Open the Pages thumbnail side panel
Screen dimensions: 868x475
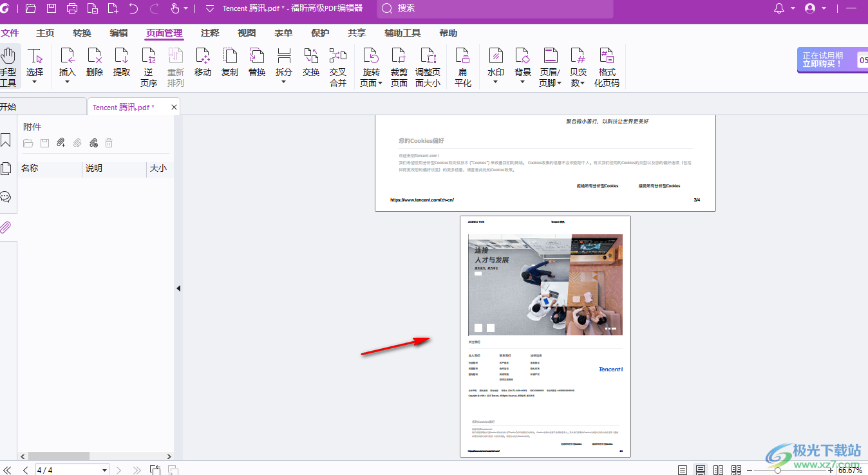pyautogui.click(x=6, y=169)
